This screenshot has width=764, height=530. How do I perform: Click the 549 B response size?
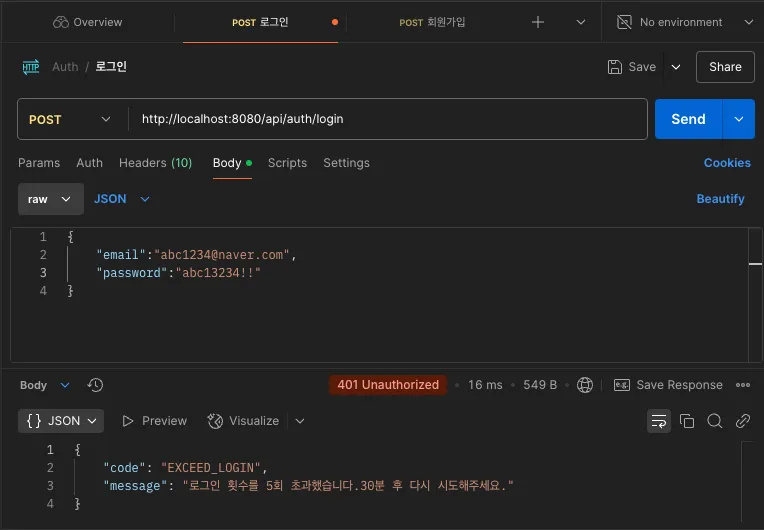point(540,385)
